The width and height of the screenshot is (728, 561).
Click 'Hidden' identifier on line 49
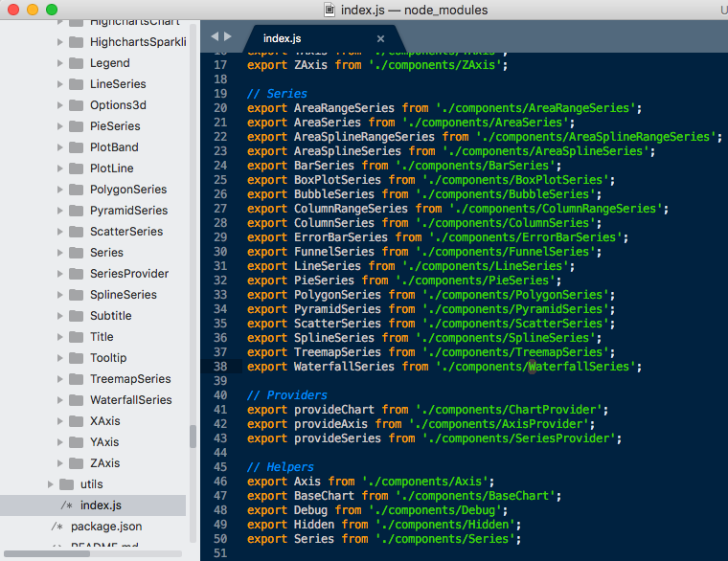tap(314, 525)
